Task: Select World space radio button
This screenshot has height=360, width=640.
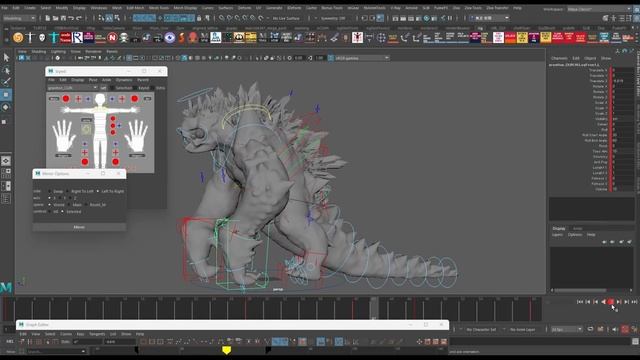Action: point(50,204)
